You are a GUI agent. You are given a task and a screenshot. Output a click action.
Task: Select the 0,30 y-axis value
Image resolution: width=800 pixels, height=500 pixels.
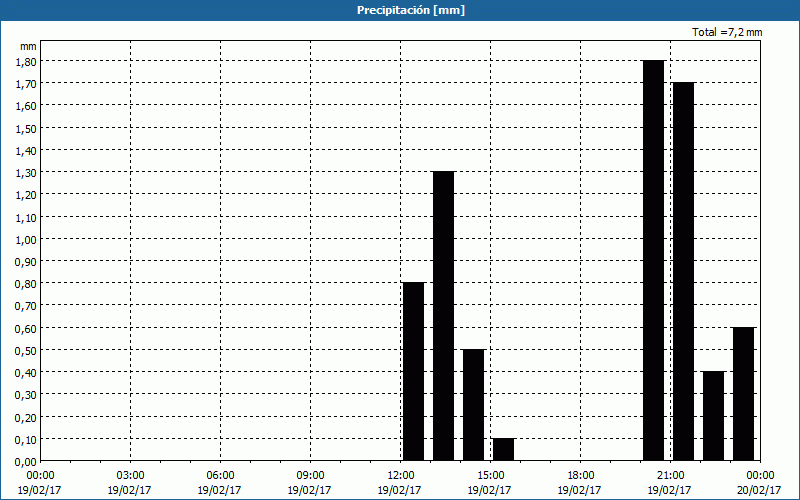coord(26,395)
